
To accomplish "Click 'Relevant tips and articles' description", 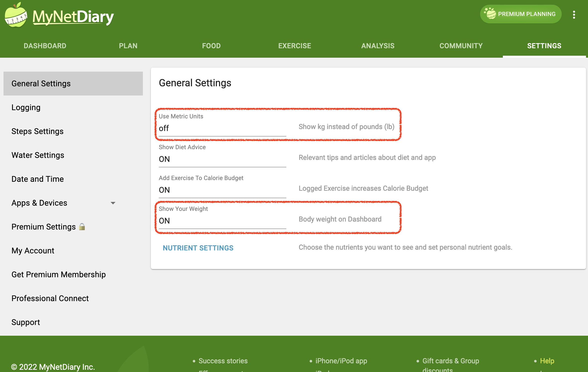I will tap(367, 158).
